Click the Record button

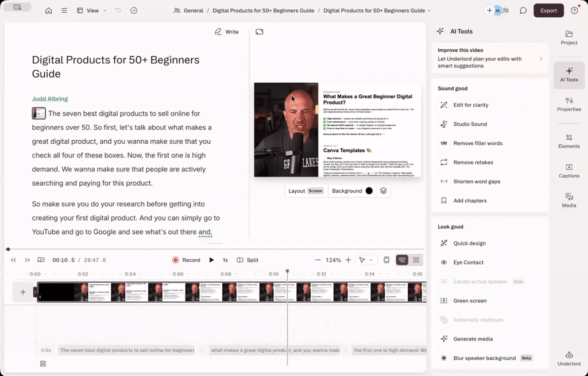186,260
